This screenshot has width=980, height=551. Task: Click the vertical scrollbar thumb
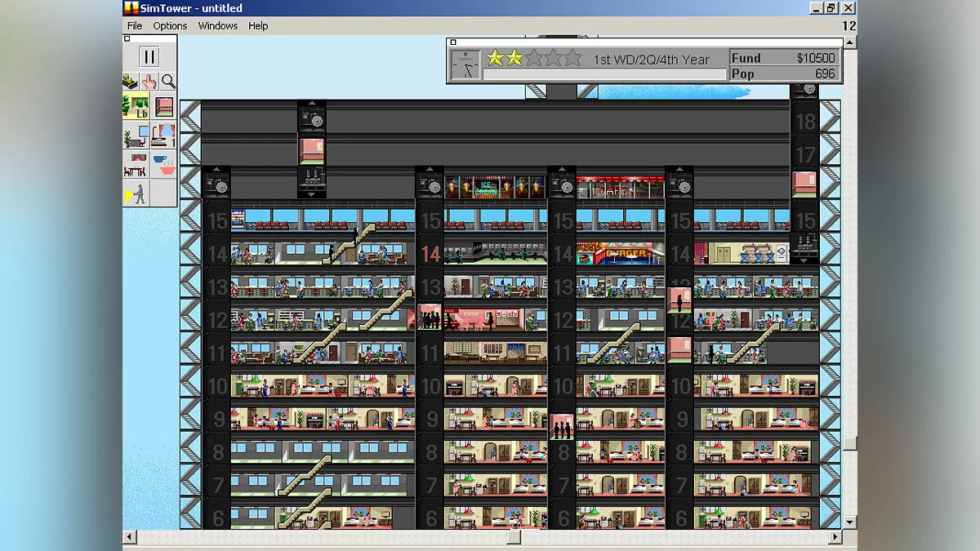[x=850, y=443]
